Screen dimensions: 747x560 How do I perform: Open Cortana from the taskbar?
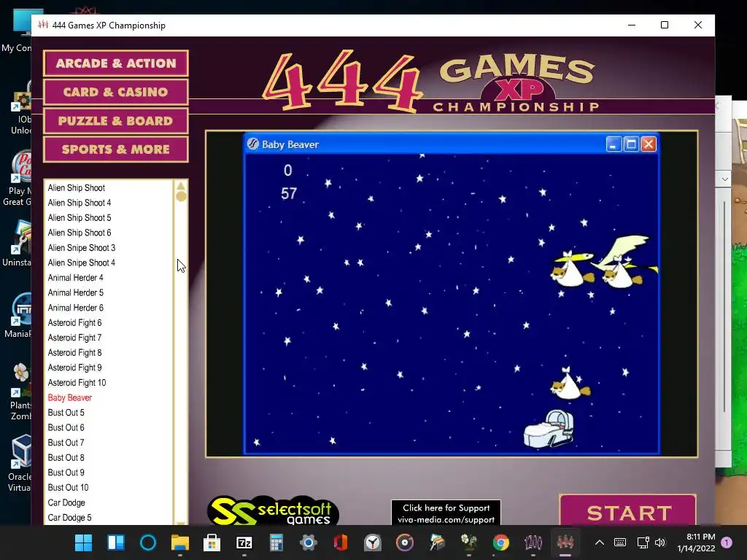pyautogui.click(x=147, y=542)
